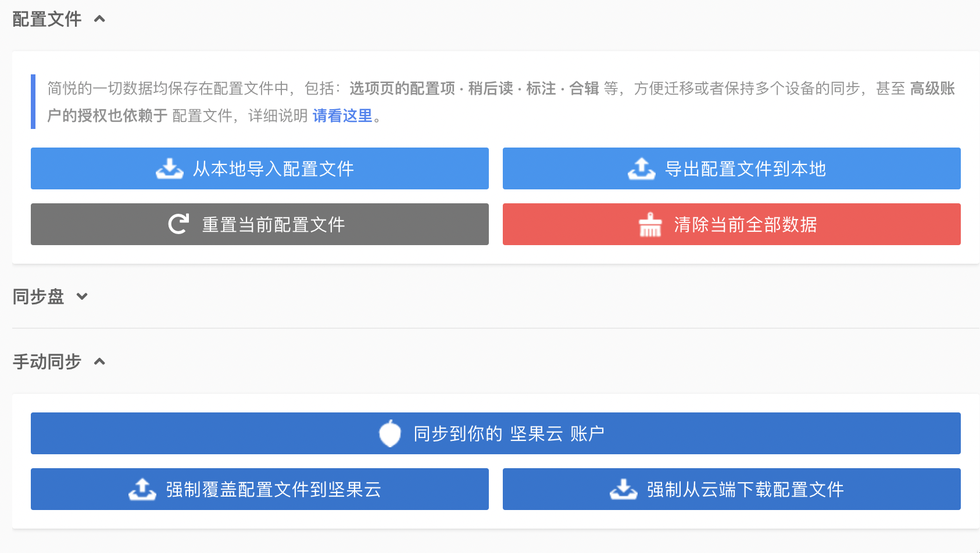Expand the 同步盘 section chevron
The image size is (980, 553).
coord(82,296)
